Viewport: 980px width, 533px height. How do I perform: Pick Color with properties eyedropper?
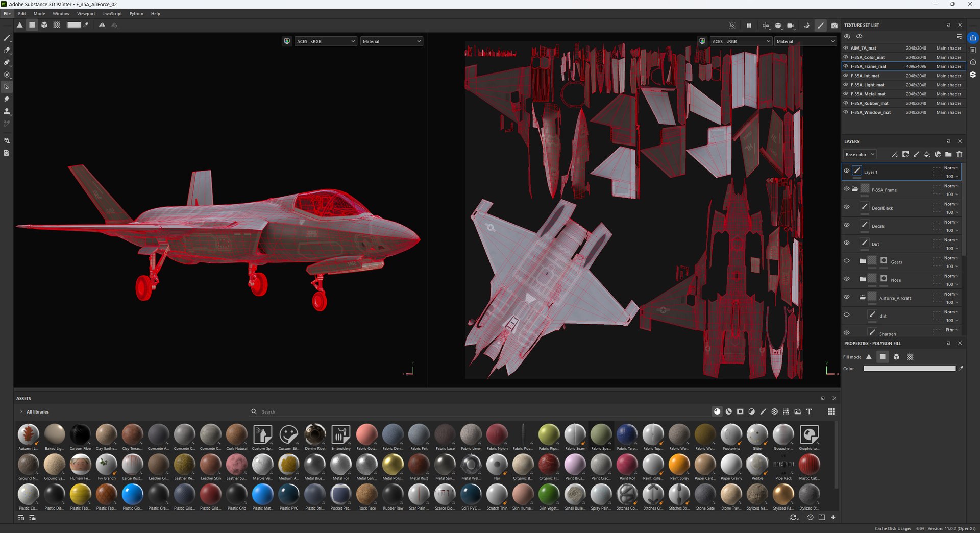point(961,368)
